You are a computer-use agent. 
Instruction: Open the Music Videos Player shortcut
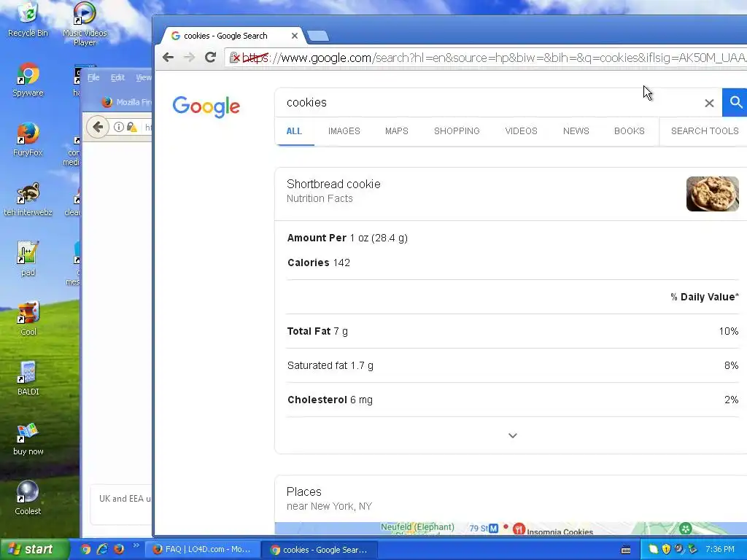coord(85,24)
